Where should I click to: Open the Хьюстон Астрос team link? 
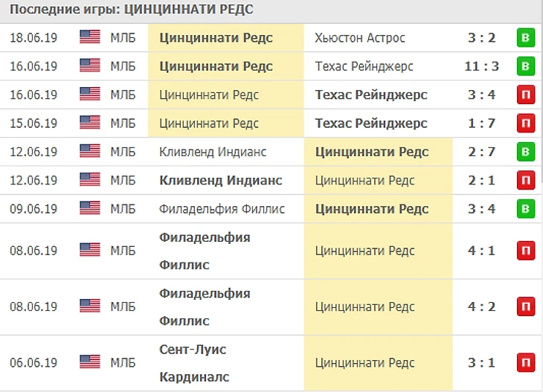pos(360,38)
